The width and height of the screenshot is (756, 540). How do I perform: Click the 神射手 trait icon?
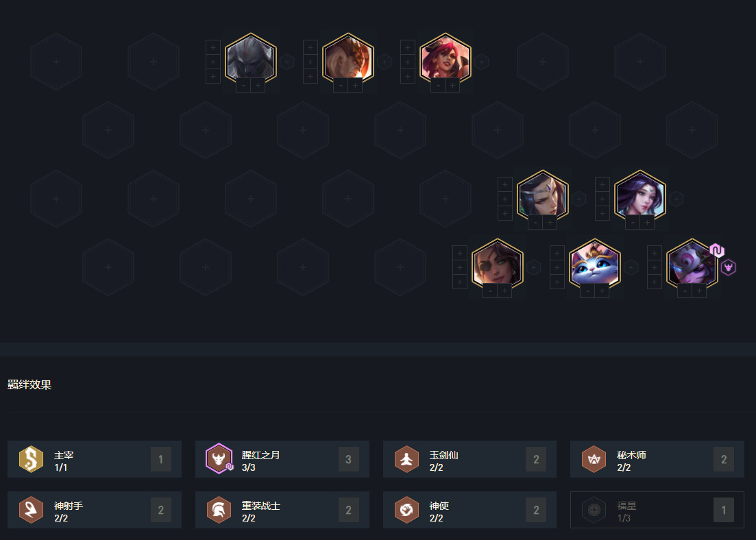coord(31,510)
